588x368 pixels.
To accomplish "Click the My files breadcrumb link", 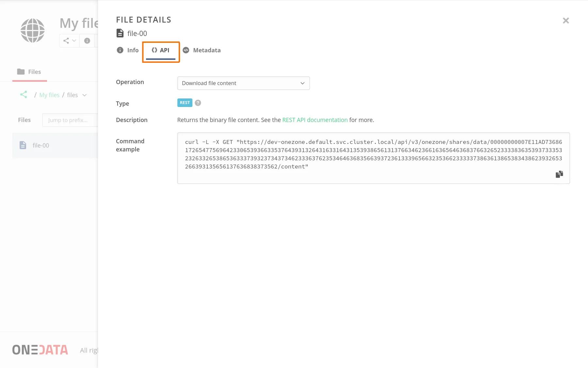I will pyautogui.click(x=49, y=95).
